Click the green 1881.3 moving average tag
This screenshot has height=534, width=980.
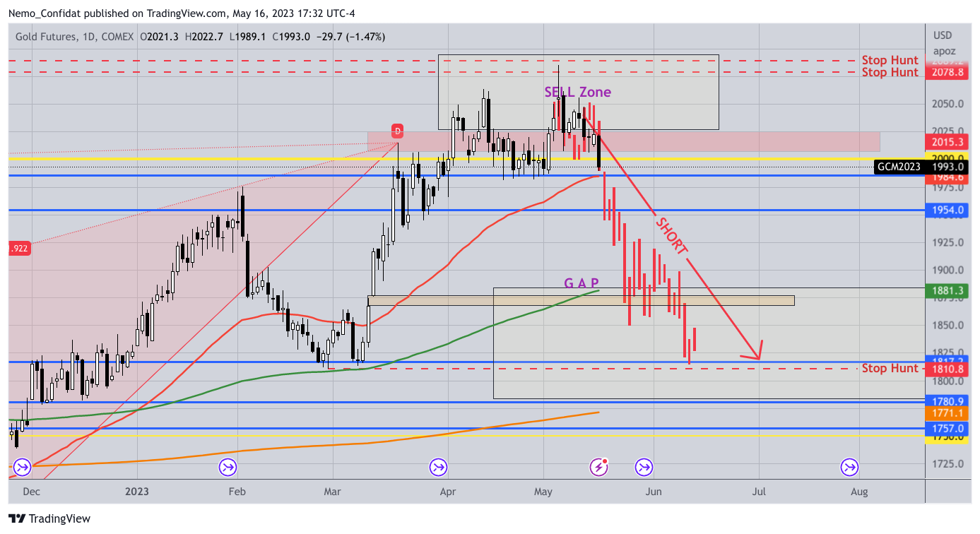947,290
